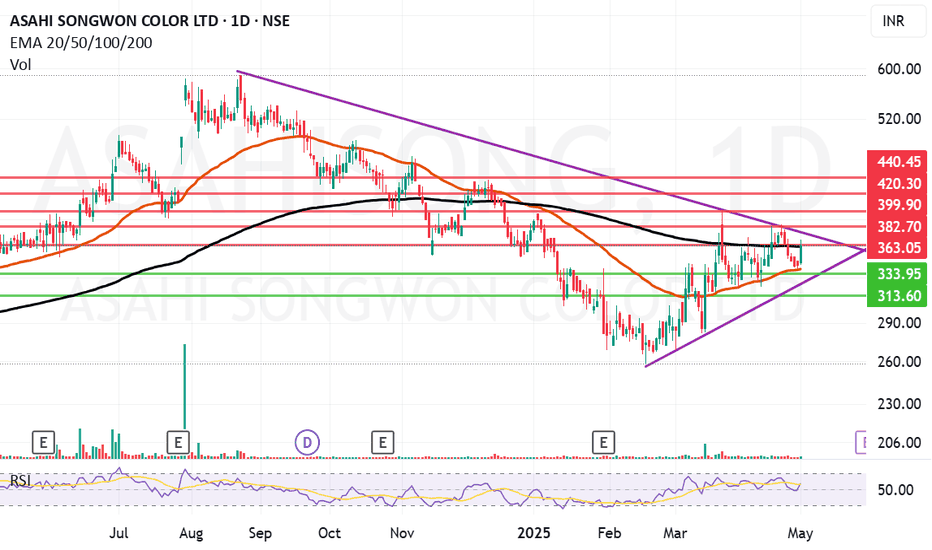Screen dimensions: 932x550
Task: Click the red 440.45 price label
Action: click(897, 162)
